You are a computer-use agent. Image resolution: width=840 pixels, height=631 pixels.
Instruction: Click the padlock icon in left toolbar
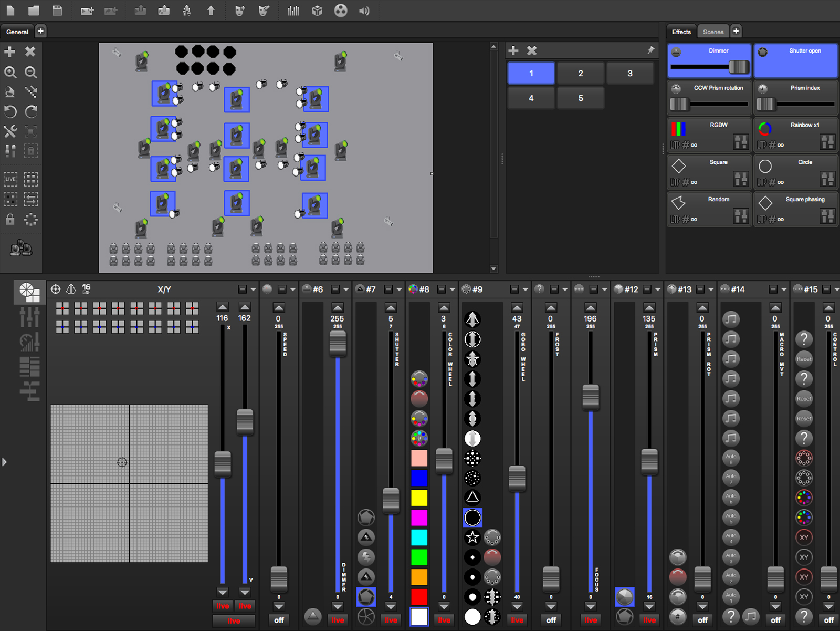click(10, 220)
